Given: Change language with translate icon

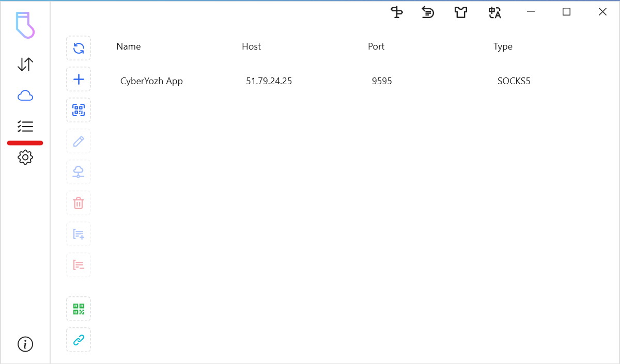Looking at the screenshot, I should click(x=494, y=12).
